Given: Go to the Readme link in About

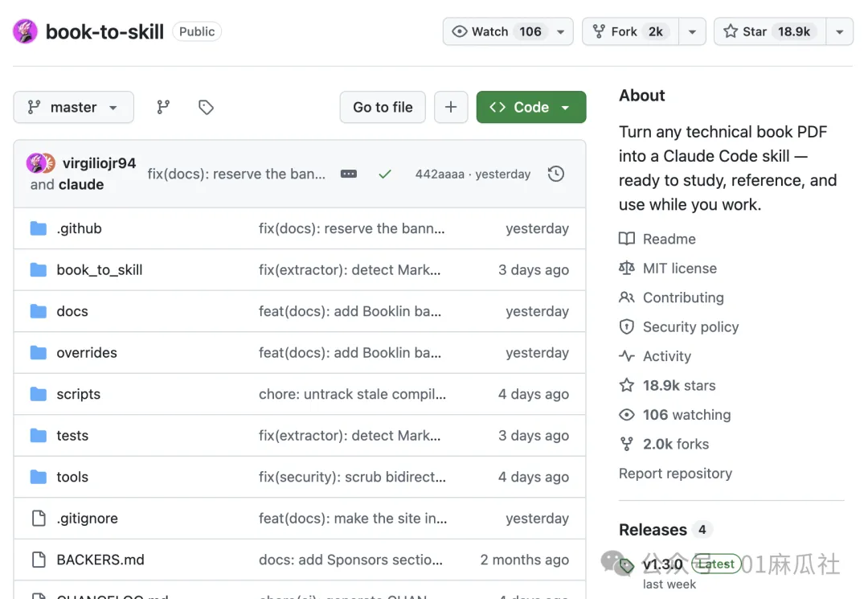Looking at the screenshot, I should point(657,239).
